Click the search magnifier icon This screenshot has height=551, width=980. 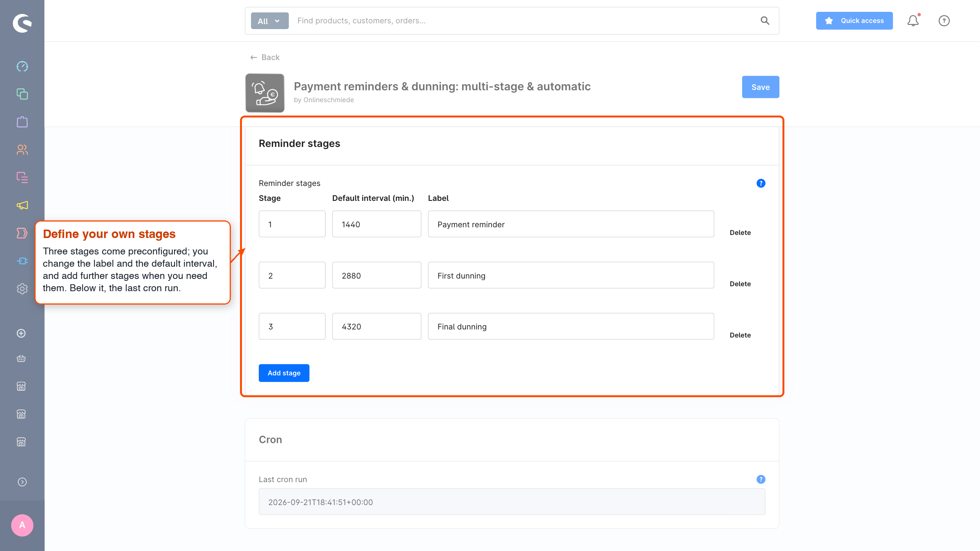click(x=765, y=21)
